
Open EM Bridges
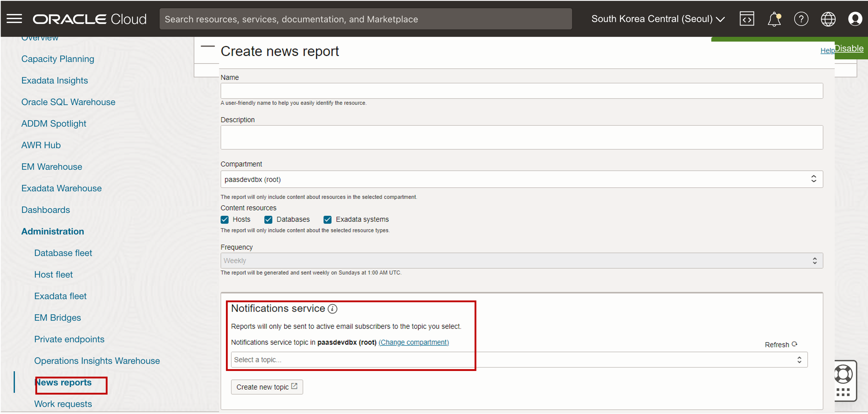tap(58, 318)
